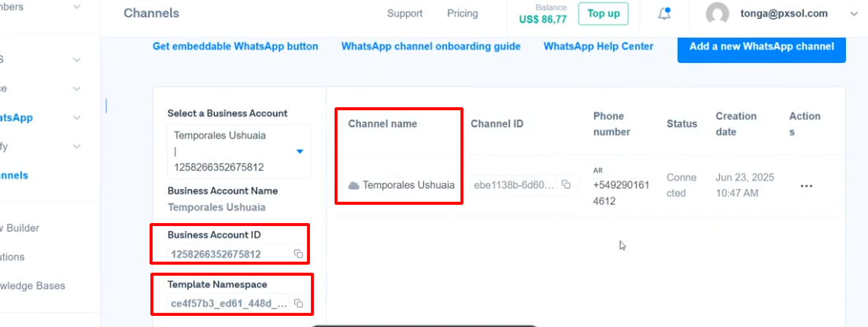Expand the WhatsApp sidebar section chevron

(x=76, y=117)
